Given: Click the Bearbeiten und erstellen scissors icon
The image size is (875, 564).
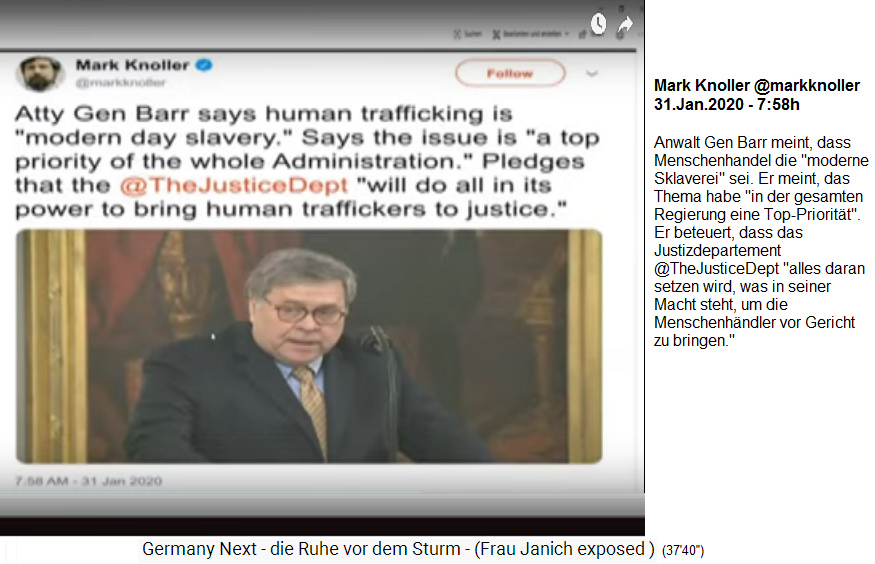Looking at the screenshot, I should click(496, 35).
